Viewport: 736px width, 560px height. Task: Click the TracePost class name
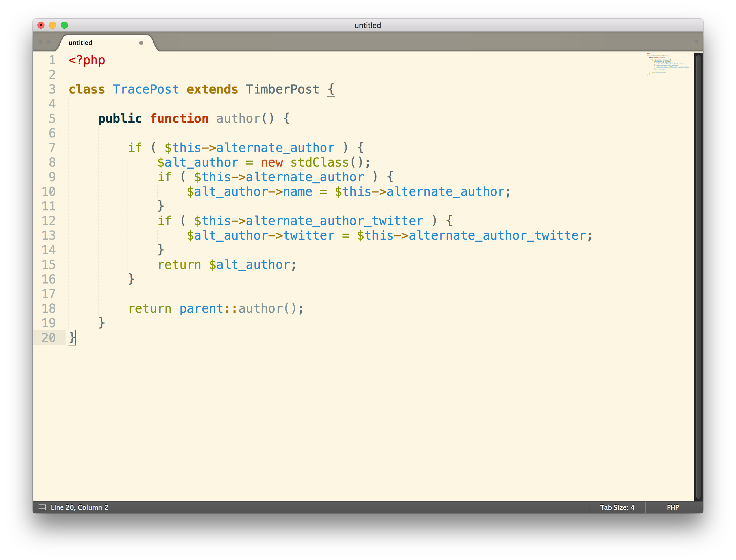click(x=146, y=89)
